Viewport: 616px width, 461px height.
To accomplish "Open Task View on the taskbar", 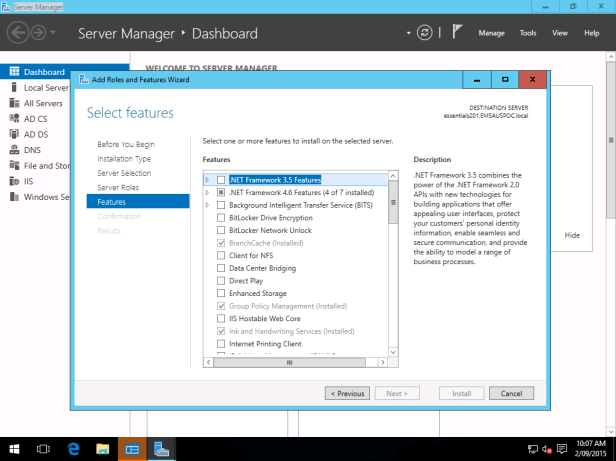I will 45,449.
